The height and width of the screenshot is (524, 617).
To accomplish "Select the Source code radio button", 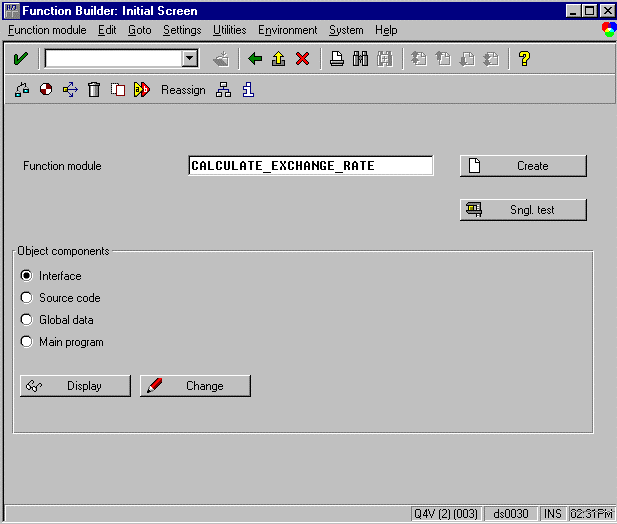I will [x=27, y=298].
